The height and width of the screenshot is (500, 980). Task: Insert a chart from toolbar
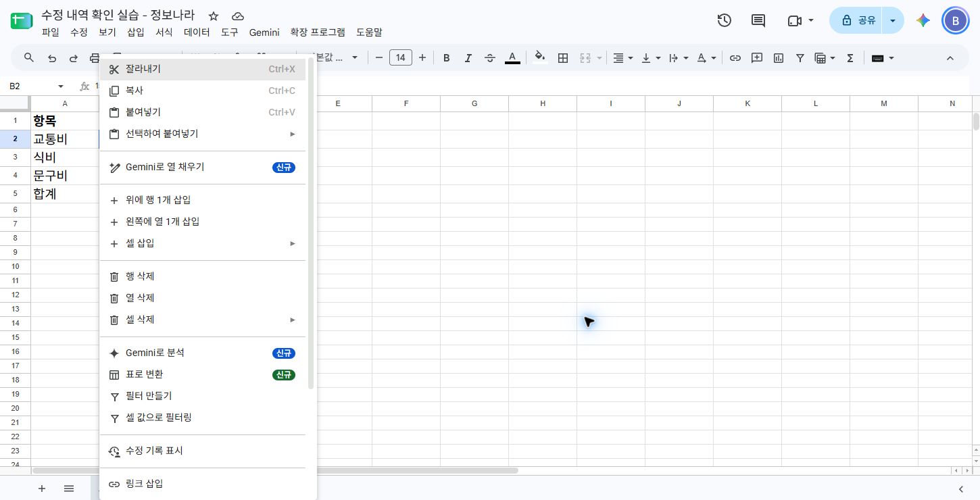[779, 58]
